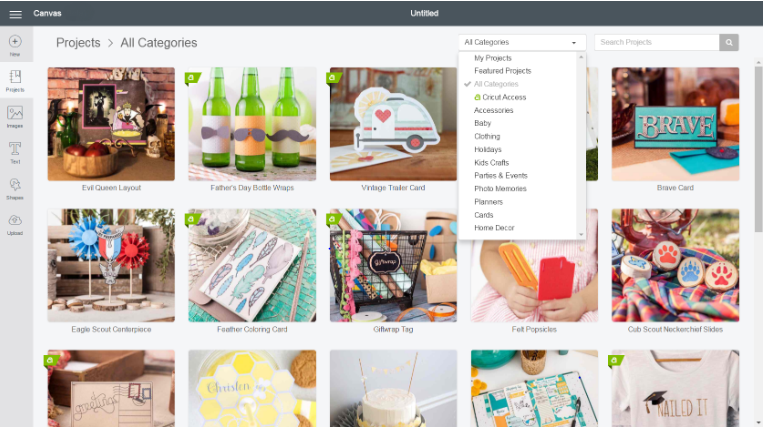Select the Text tool icon
765x429 pixels.
click(15, 148)
